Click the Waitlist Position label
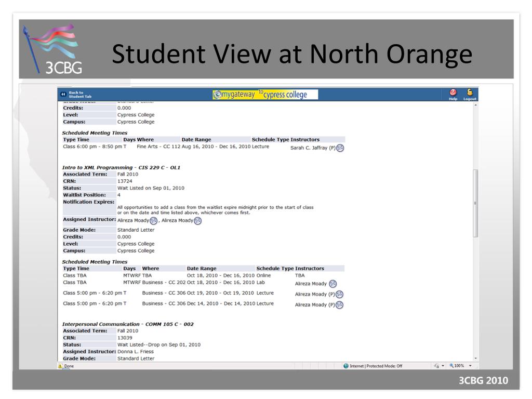Screen dimensions: 532x399 [85, 195]
